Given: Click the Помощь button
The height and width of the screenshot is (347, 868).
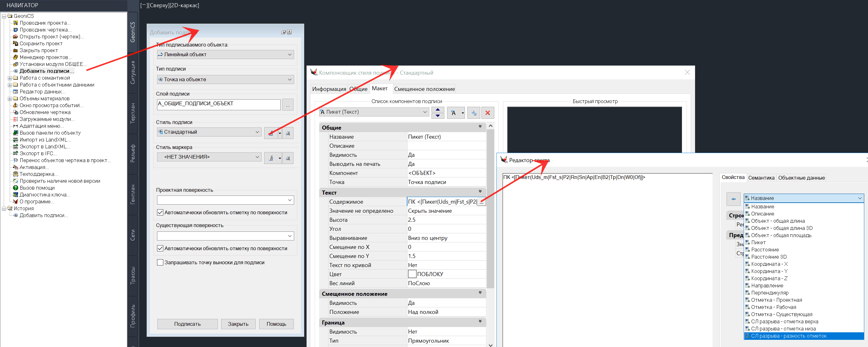Looking at the screenshot, I should (x=276, y=324).
